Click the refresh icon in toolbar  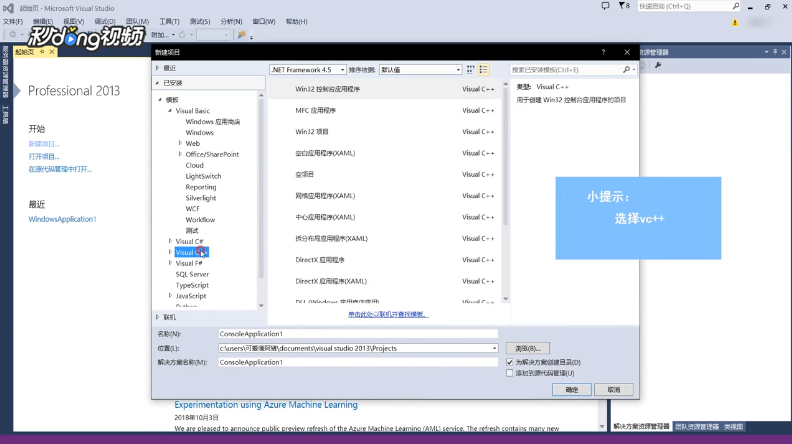coord(182,35)
